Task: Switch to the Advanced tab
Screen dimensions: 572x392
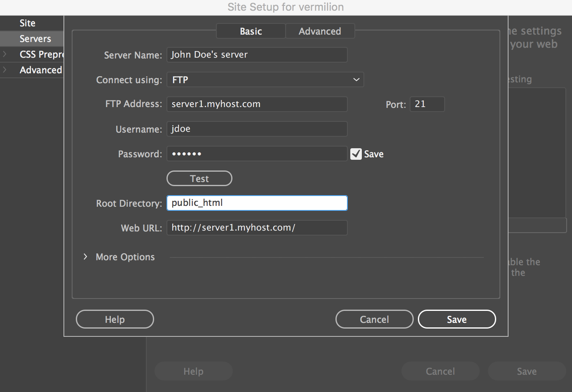Action: pos(320,30)
